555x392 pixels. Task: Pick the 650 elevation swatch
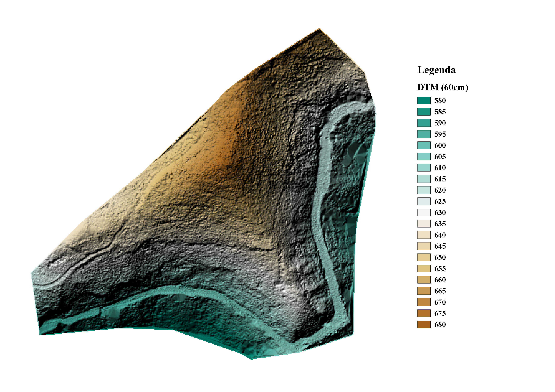pos(424,257)
